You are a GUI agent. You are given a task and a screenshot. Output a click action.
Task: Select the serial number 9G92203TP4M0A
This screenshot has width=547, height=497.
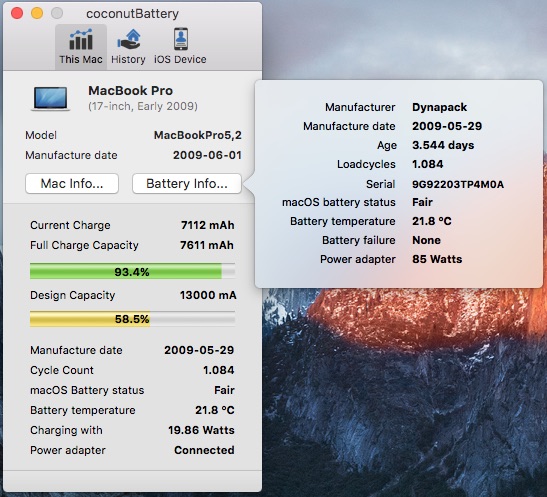pyautogui.click(x=458, y=184)
